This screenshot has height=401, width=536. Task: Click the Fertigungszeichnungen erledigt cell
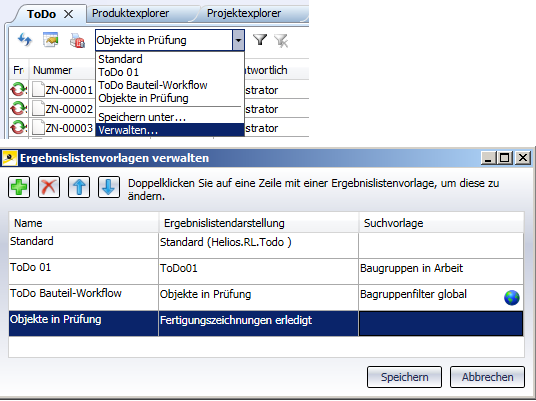pos(259,324)
